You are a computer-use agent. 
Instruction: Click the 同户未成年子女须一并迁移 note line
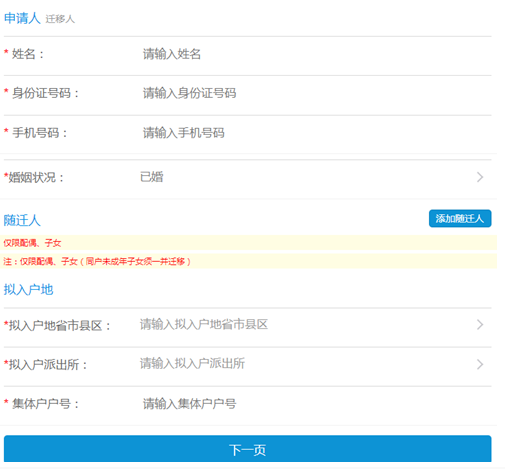point(248,261)
